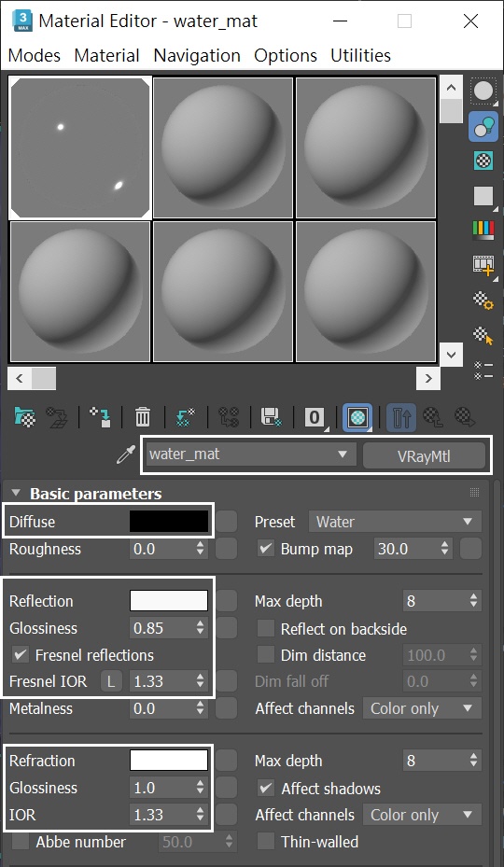Uncheck the Bump map checkbox
This screenshot has width=504, height=867.
[266, 549]
